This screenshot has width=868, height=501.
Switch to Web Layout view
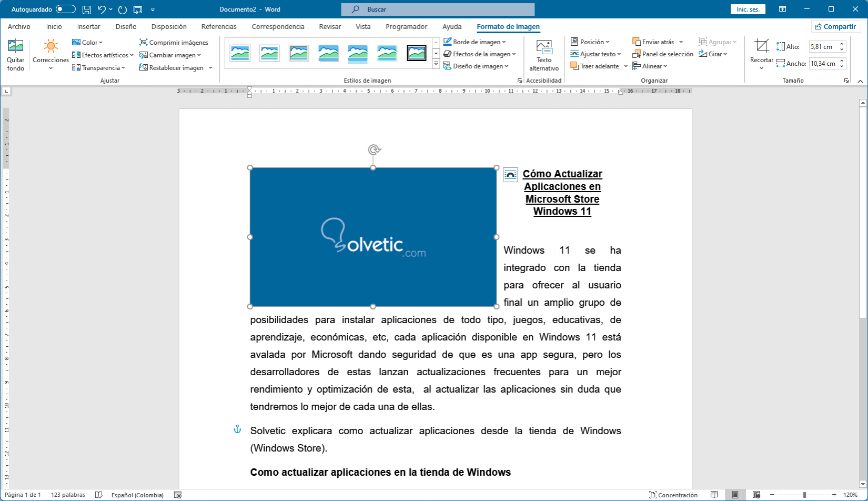click(x=756, y=495)
